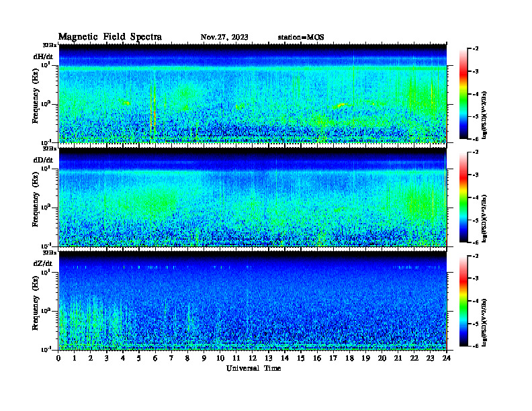
Task: Click the -4 tick on the dZ/dt color bar
Action: [x=476, y=301]
